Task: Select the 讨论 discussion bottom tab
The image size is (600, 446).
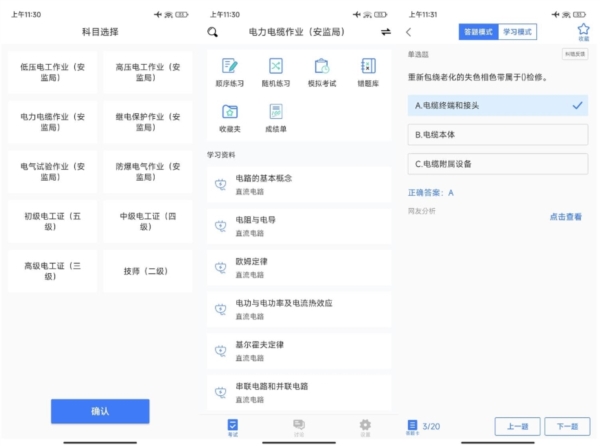Action: coord(299,427)
